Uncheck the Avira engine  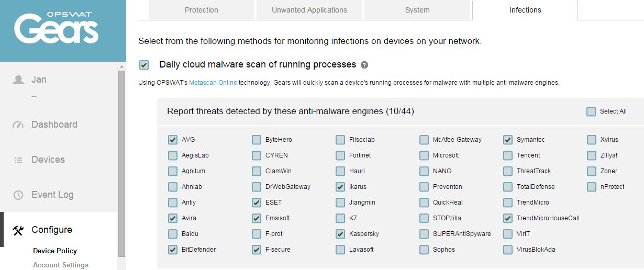pyautogui.click(x=173, y=218)
